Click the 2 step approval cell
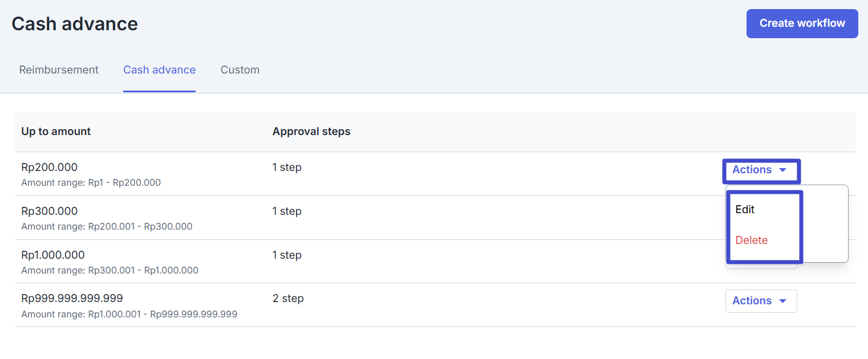This screenshot has width=868, height=359. tap(288, 299)
